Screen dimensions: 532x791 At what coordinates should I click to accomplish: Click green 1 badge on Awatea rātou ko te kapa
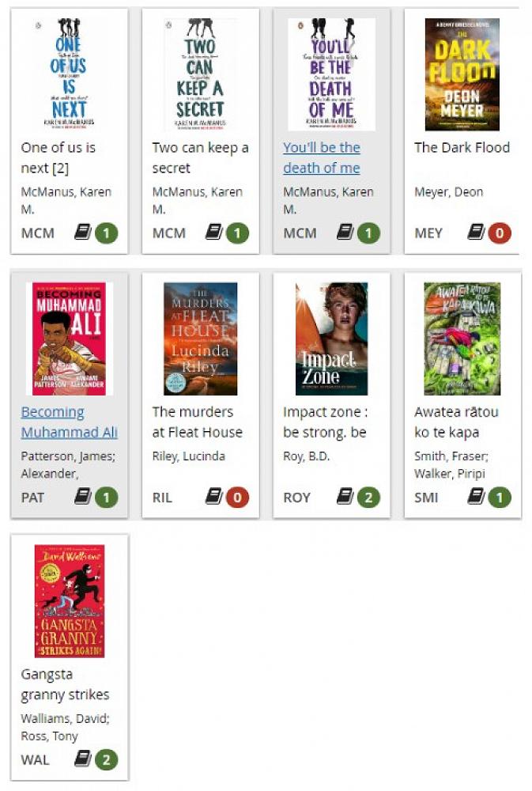coord(500,498)
